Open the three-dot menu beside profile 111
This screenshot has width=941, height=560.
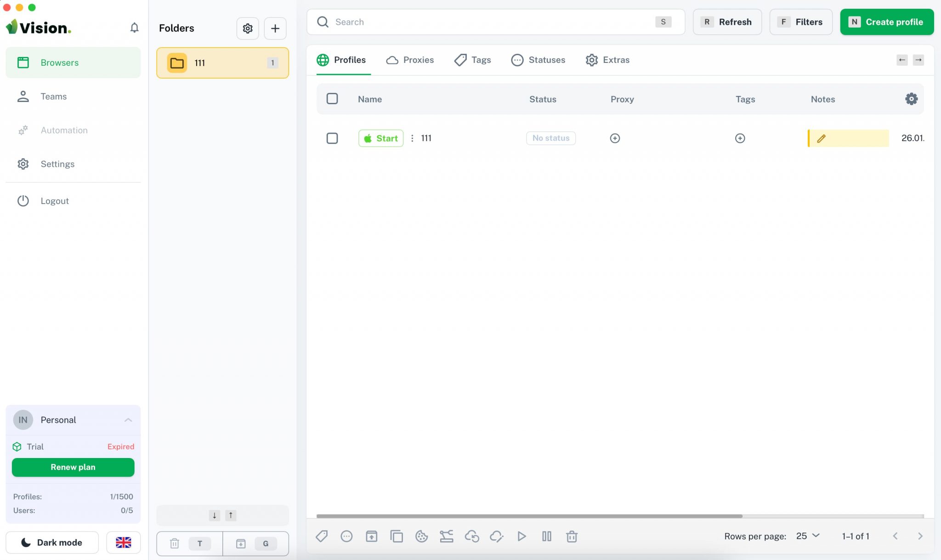tap(412, 138)
